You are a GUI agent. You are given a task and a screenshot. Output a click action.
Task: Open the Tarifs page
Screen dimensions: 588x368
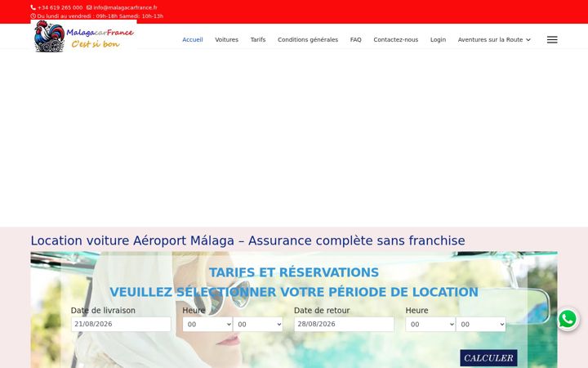(258, 40)
